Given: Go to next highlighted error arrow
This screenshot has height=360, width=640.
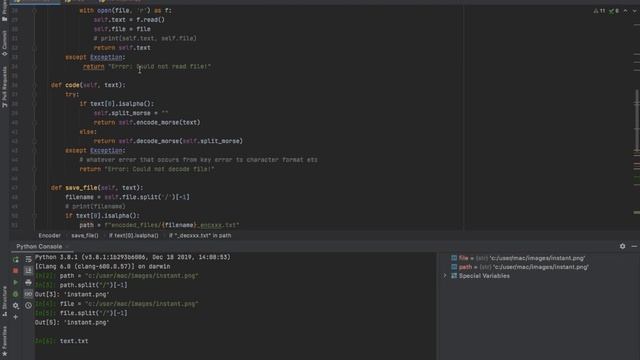Looking at the screenshot, I should pyautogui.click(x=635, y=11).
